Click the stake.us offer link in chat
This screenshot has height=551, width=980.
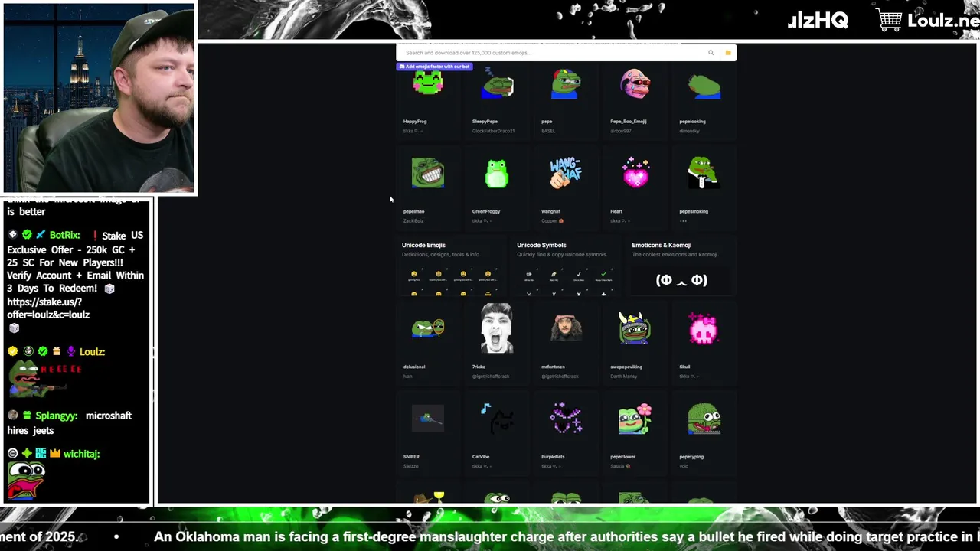tap(48, 308)
